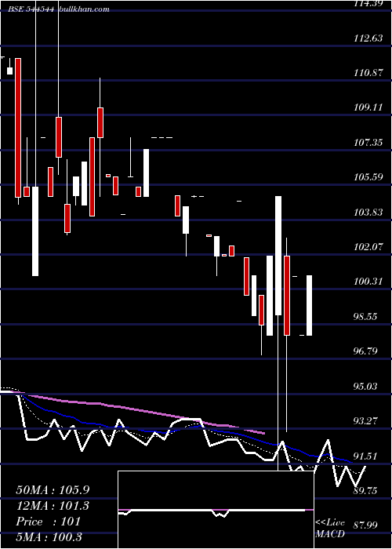Image resolution: width=392 pixels, height=549 pixels.
Task: Select the 100.31 price axis label
Action: (x=368, y=282)
